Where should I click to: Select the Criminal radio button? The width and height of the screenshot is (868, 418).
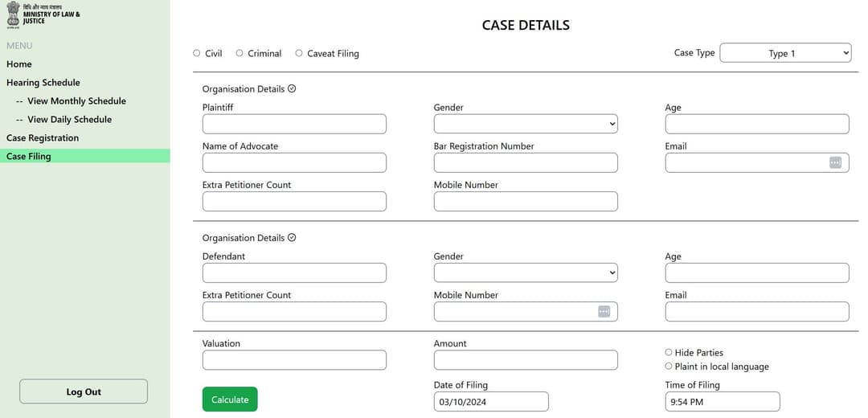coord(240,53)
